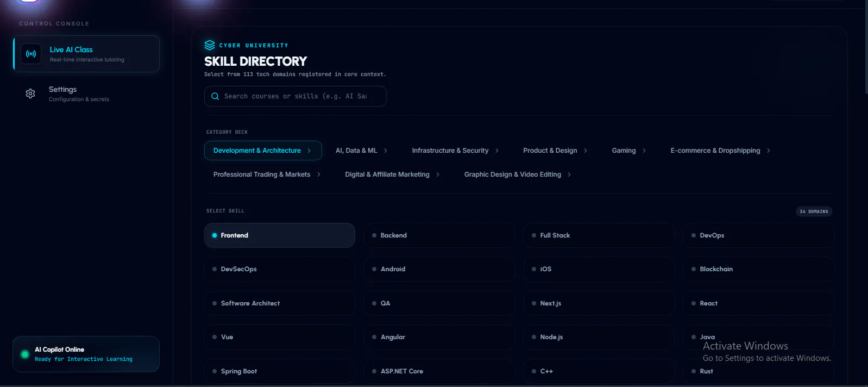868x387 pixels.
Task: Select the Blockchain skill
Action: point(759,269)
